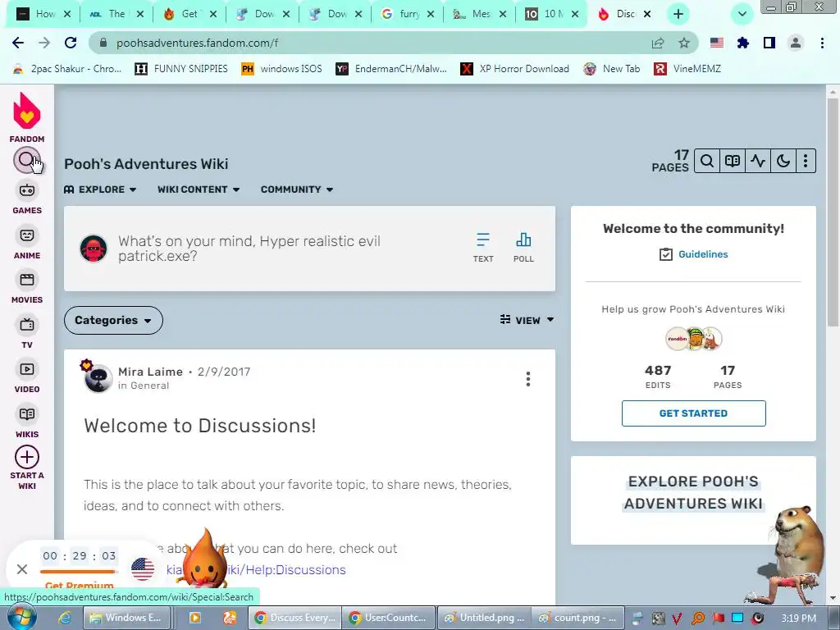Open the Wikis section icon
840x630 pixels.
(x=27, y=414)
